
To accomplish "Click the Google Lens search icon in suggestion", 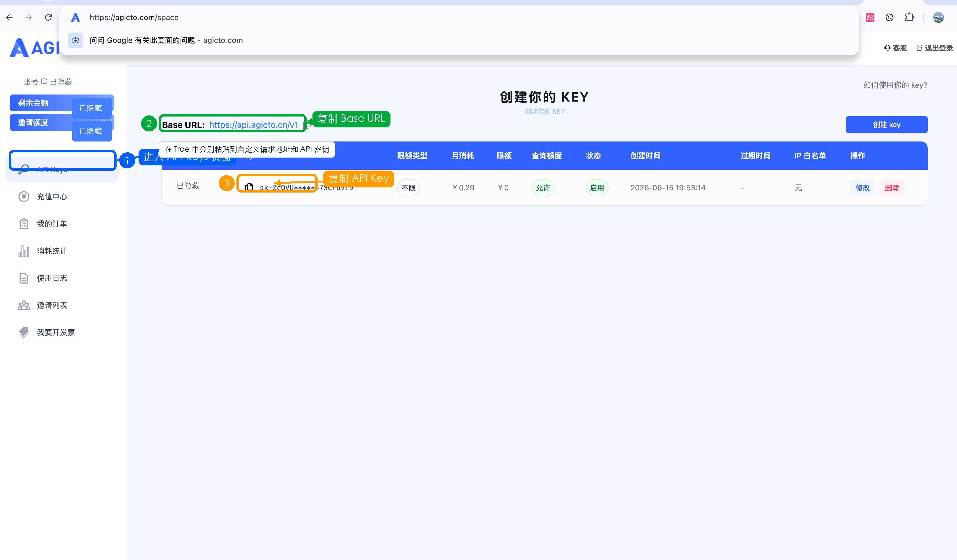I will pos(76,40).
